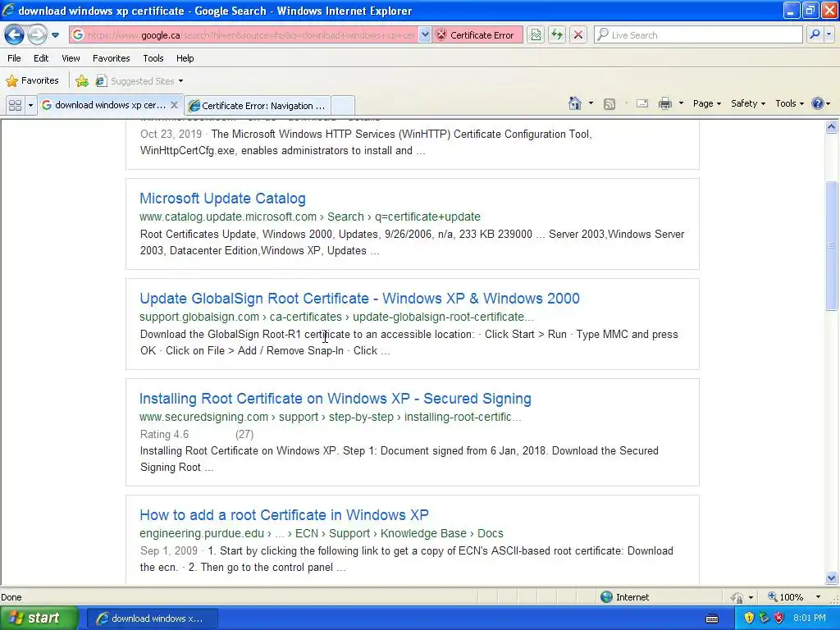The height and width of the screenshot is (630, 840).
Task: Expand the tab list dropdown arrow
Action: click(x=30, y=106)
